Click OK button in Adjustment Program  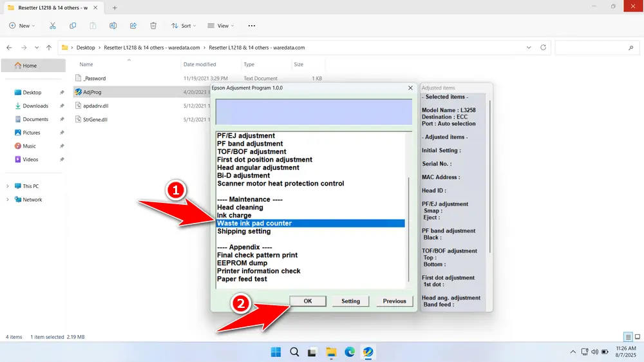308,301
